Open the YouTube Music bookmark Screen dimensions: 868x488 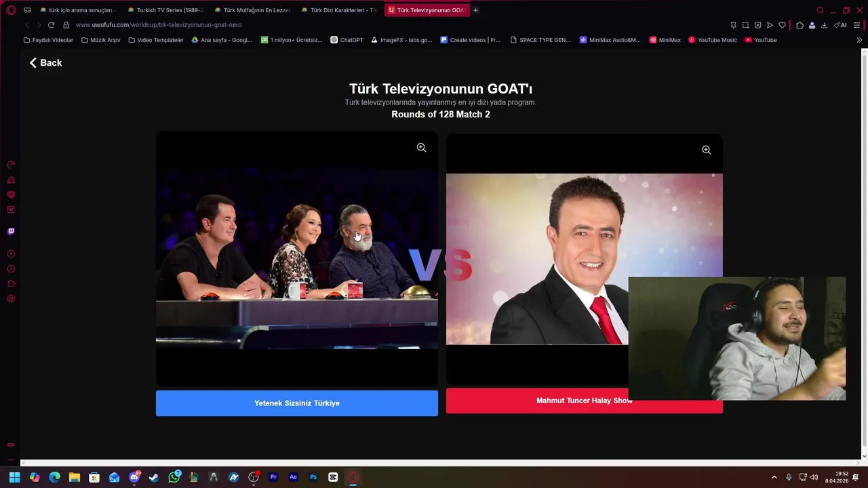pos(713,40)
